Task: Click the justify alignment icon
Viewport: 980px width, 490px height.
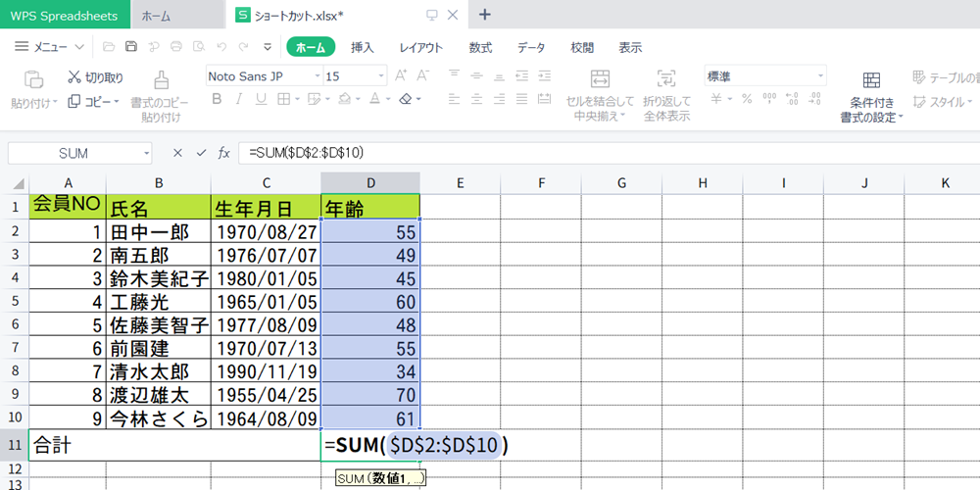Action: point(522,99)
